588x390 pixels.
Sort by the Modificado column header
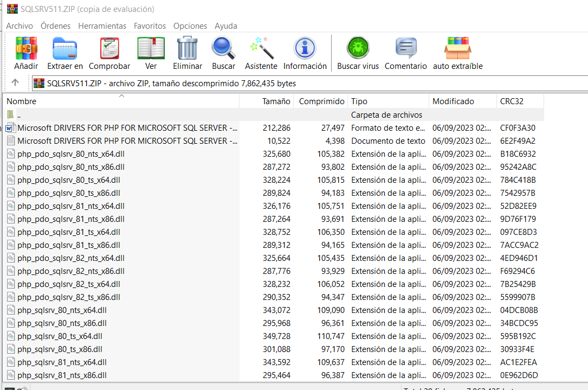click(448, 101)
